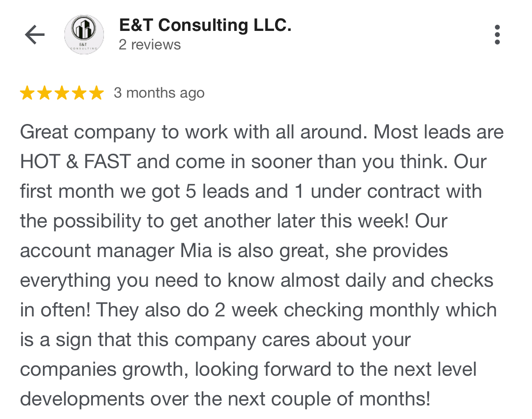Tap the E&T Consulting logo avatar

(84, 35)
